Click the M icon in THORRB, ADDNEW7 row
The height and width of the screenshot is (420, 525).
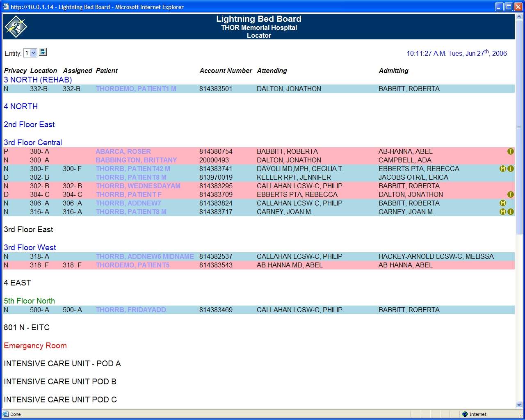[x=502, y=203]
